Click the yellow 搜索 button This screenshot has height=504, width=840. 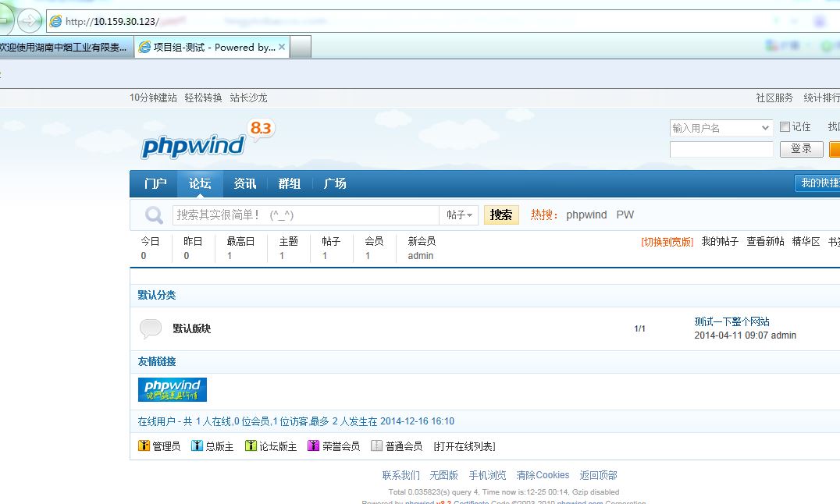coord(501,215)
